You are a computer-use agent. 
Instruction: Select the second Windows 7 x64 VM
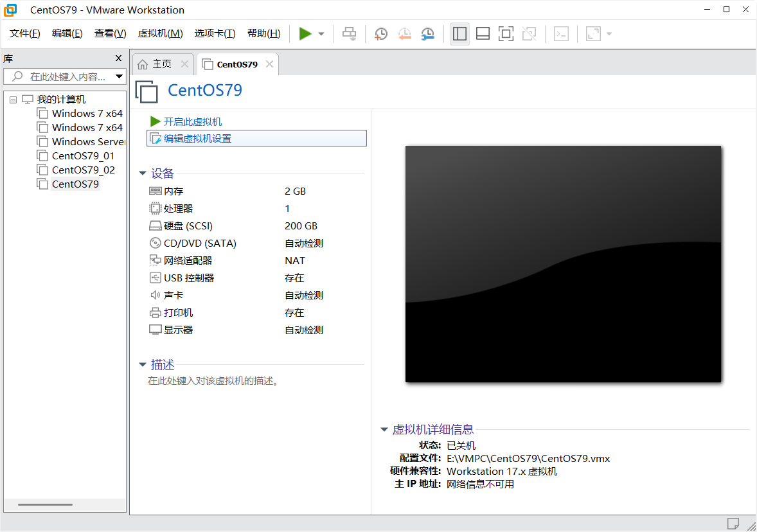coord(87,127)
